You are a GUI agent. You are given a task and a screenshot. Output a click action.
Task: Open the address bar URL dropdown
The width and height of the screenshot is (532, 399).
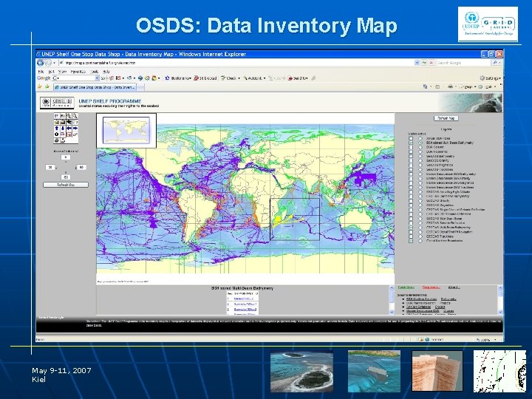coord(417,63)
